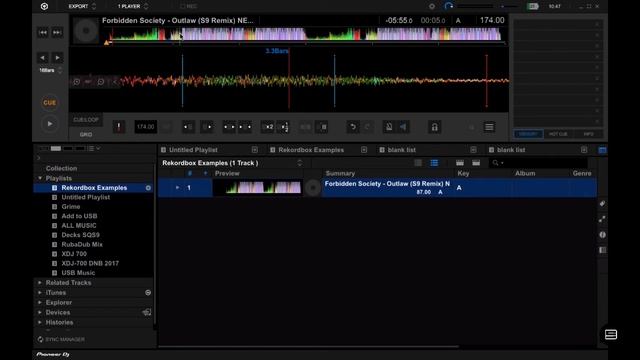Toggle the REC recording option
This screenshot has height=360, width=640.
pyautogui.click(x=189, y=6)
